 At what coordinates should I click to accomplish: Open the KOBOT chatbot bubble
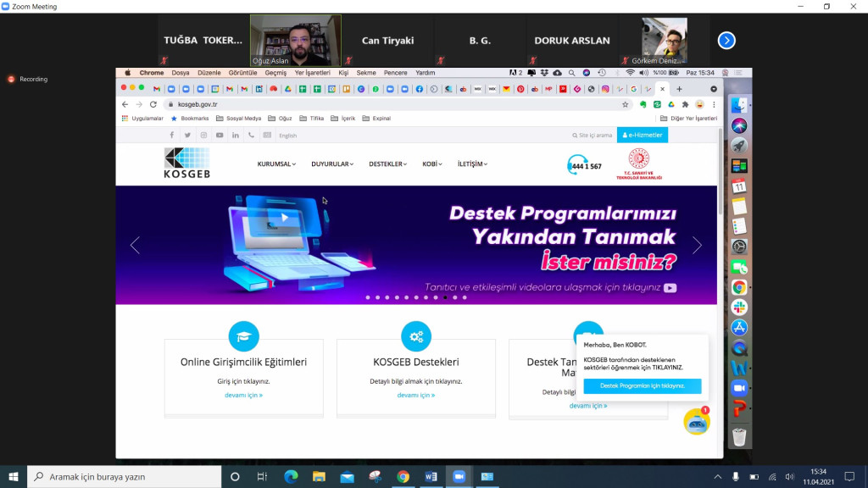coord(697,420)
